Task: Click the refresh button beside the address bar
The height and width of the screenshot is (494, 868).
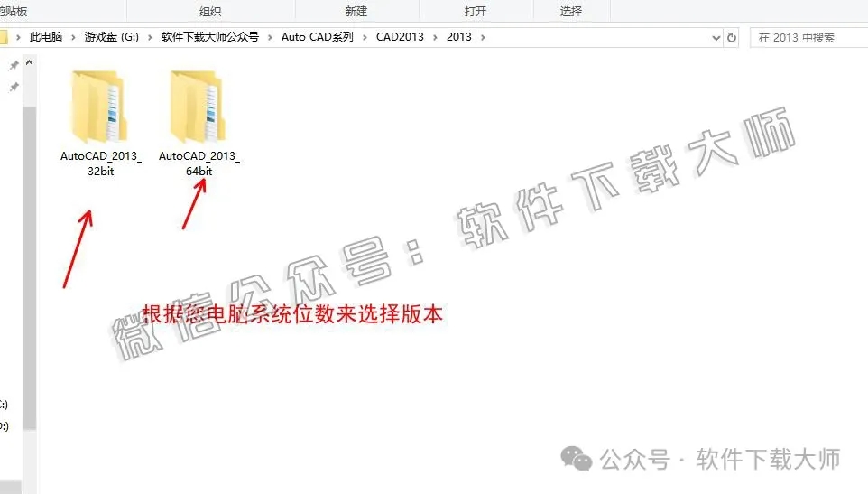Action: [x=731, y=37]
